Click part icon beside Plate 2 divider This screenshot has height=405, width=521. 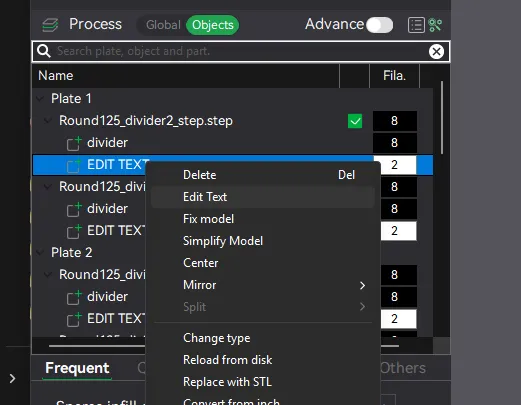[74, 297]
